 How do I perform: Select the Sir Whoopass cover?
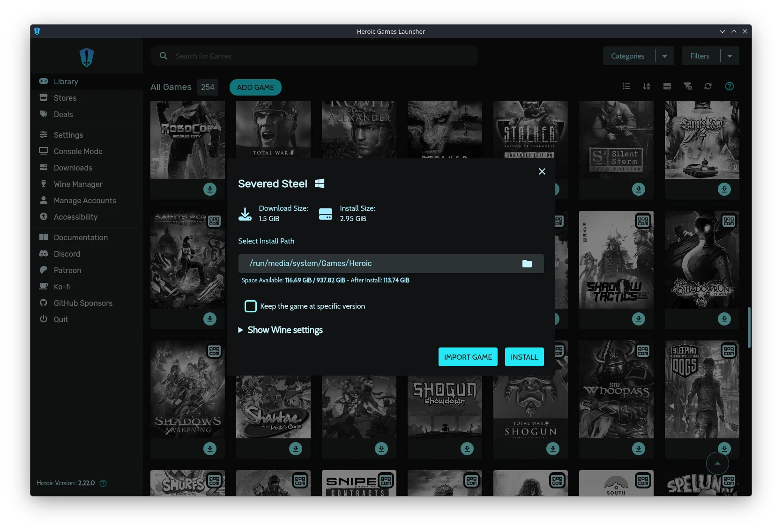coord(616,389)
